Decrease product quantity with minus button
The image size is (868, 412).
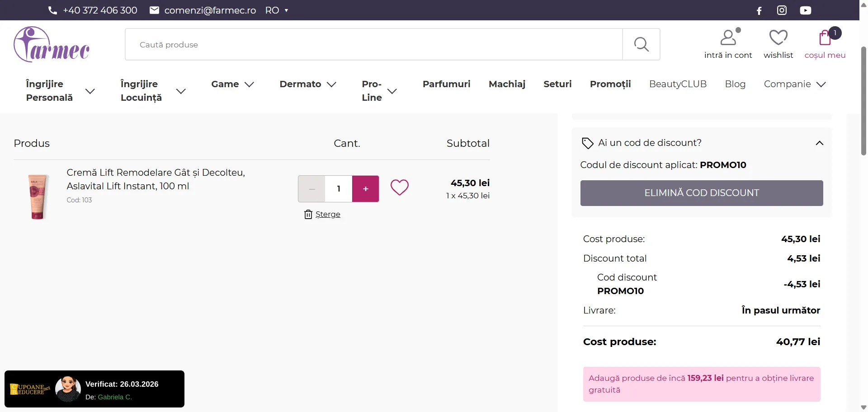311,189
